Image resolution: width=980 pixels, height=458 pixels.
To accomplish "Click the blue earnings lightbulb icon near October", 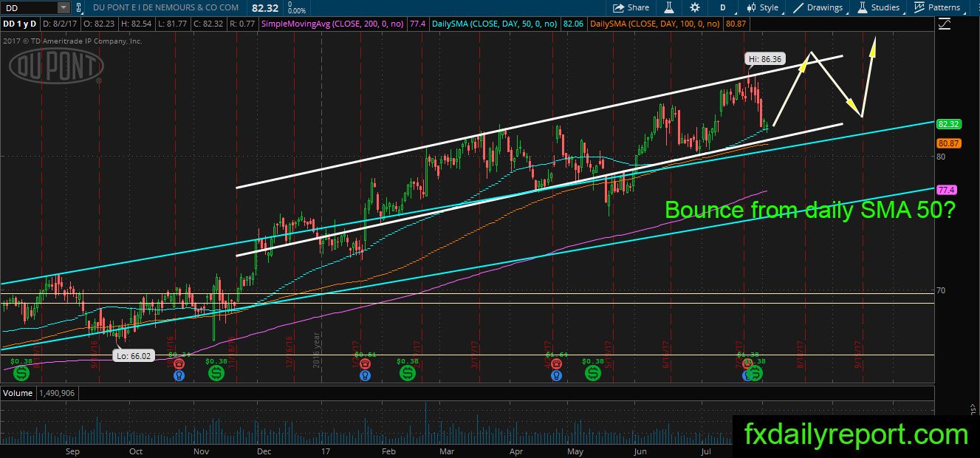I will [x=179, y=375].
